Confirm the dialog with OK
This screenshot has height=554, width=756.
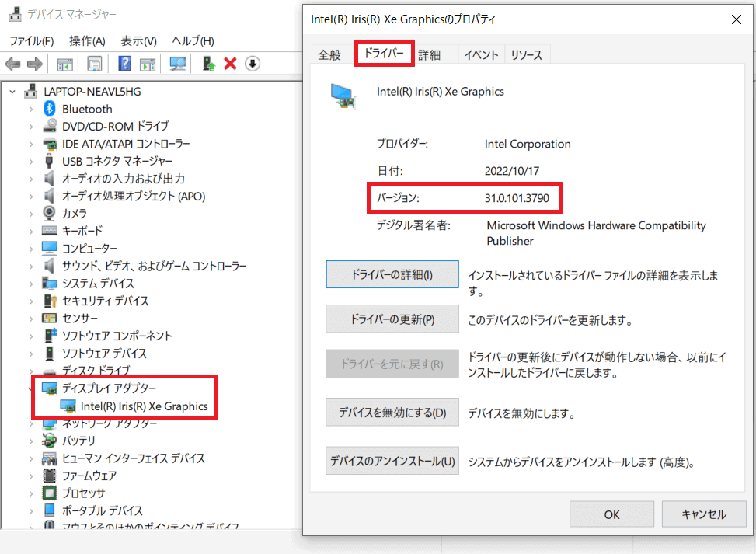click(611, 514)
